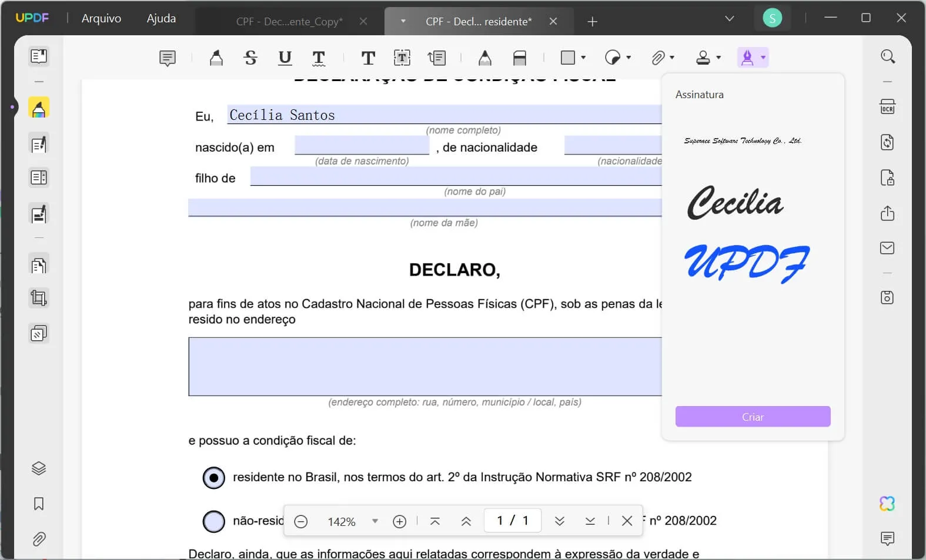Expand the attachment tool dropdown arrow
Screen dimensions: 926x560
point(672,58)
